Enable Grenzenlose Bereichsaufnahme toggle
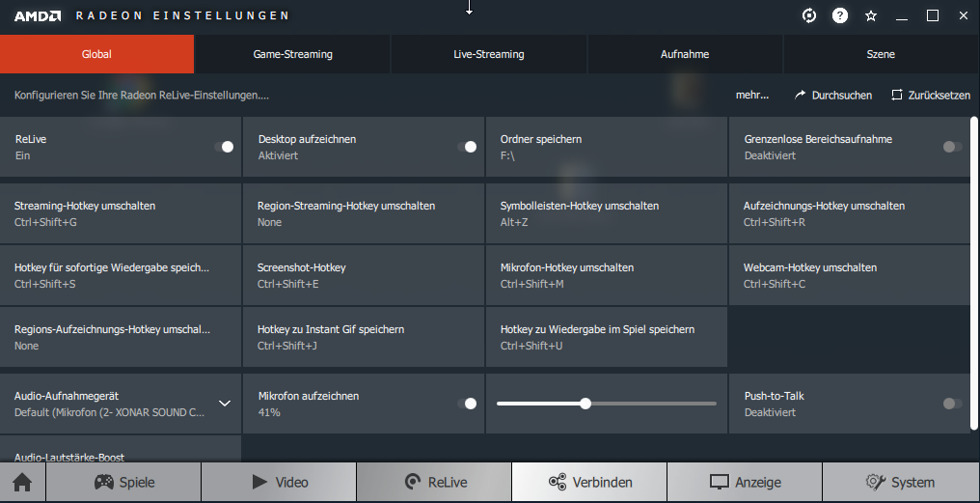Image resolution: width=980 pixels, height=503 pixels. [x=952, y=147]
